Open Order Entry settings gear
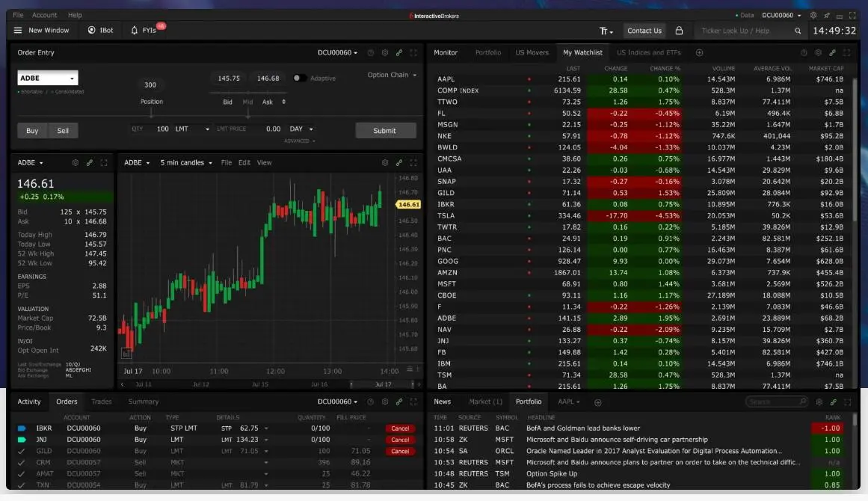The height and width of the screenshot is (501, 868). pos(385,52)
